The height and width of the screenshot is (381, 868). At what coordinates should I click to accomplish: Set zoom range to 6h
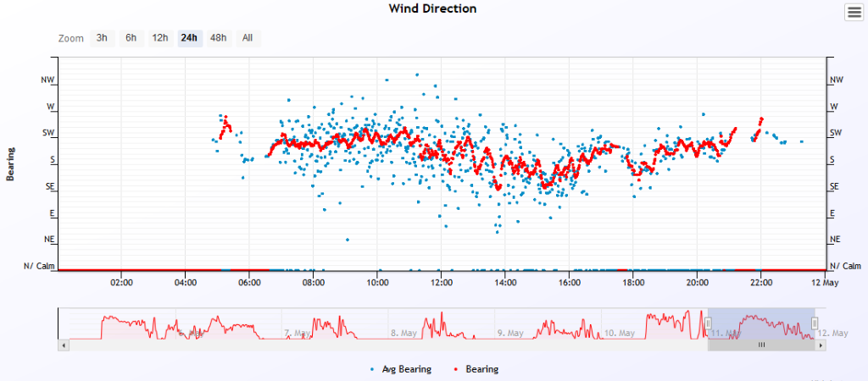coord(131,38)
